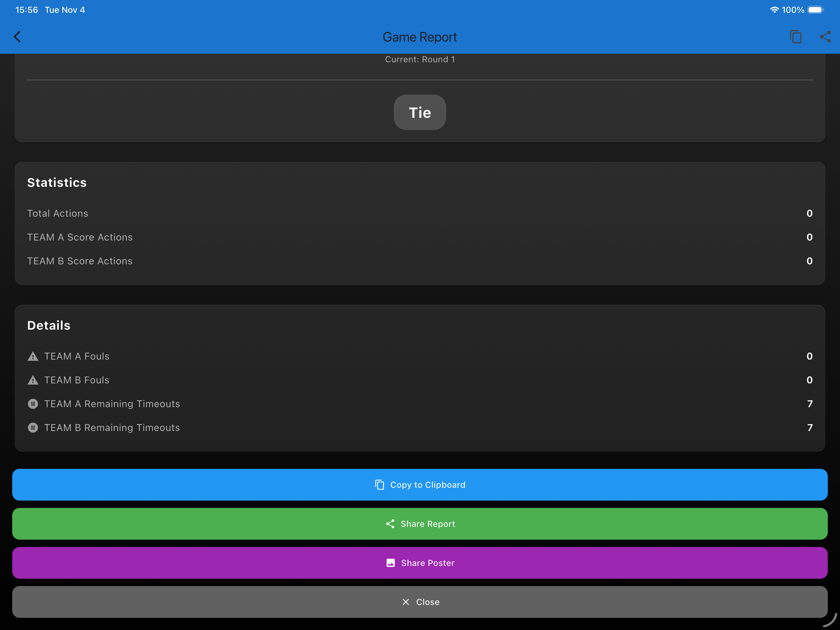Click the pause icon beside TEAM B Remaining Timeouts

(x=33, y=428)
